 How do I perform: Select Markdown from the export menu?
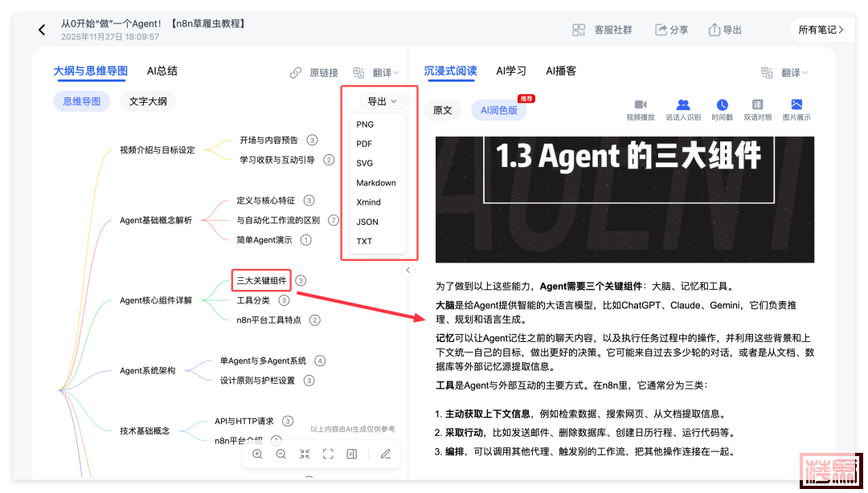click(x=376, y=183)
